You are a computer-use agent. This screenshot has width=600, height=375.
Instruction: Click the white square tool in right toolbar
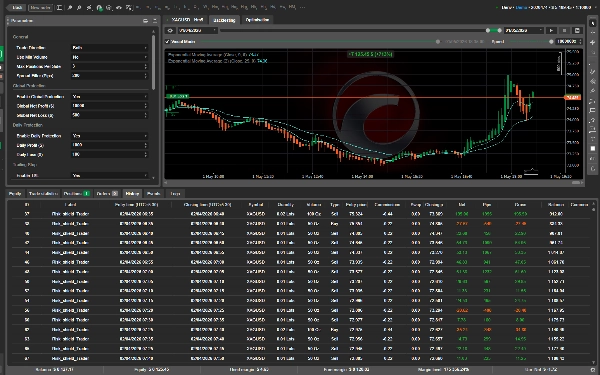(x=593, y=148)
